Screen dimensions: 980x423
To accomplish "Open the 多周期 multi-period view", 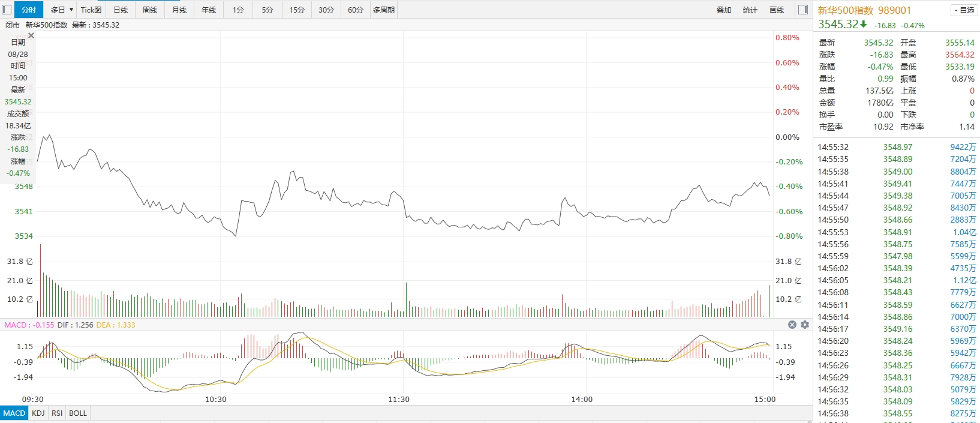I will click(x=384, y=10).
